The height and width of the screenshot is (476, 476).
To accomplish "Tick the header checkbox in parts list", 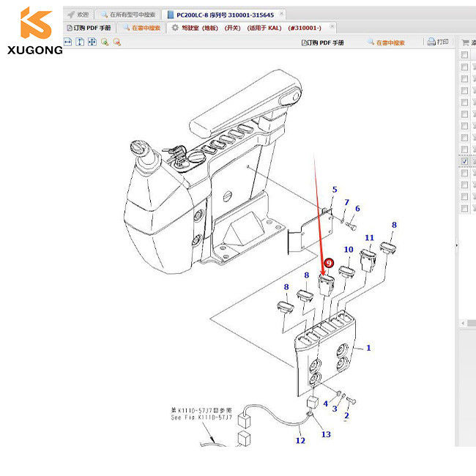I will point(464,55).
